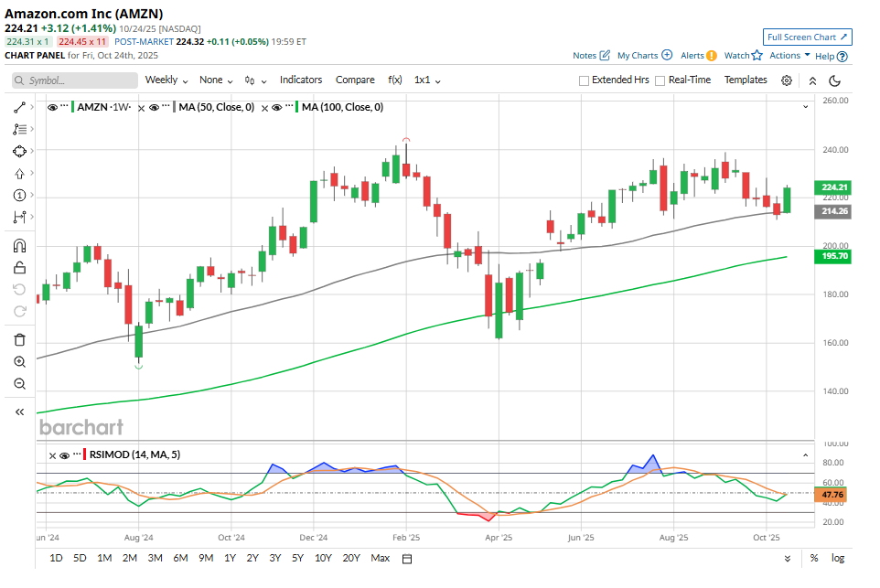Open the Fibonacci tools icon
Screen dimensions: 880x588
(x=19, y=129)
